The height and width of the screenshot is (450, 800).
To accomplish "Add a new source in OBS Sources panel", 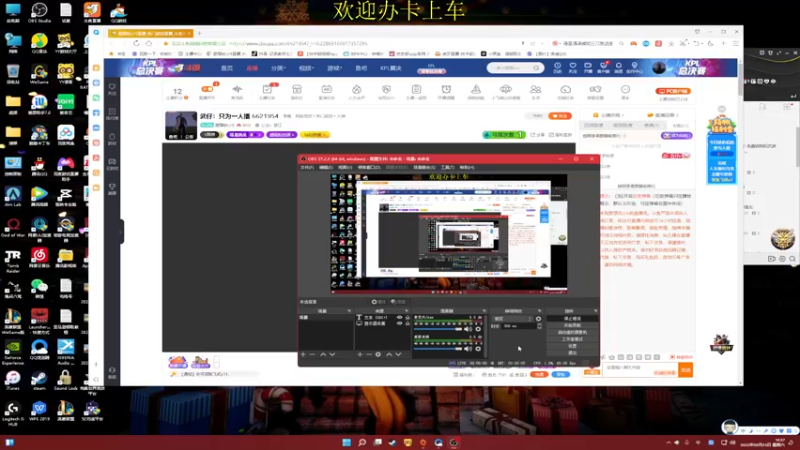I will (360, 354).
